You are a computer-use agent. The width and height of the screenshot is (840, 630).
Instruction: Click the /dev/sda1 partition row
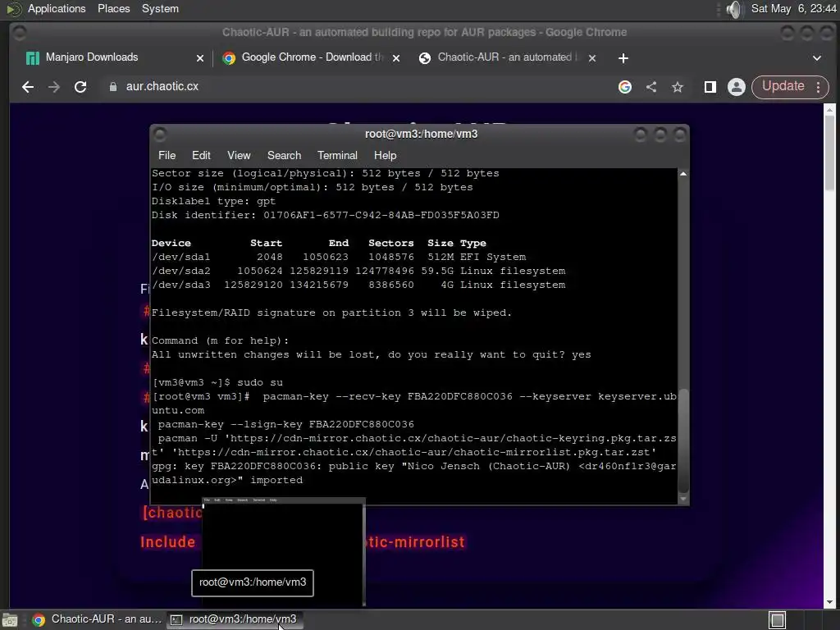(339, 257)
